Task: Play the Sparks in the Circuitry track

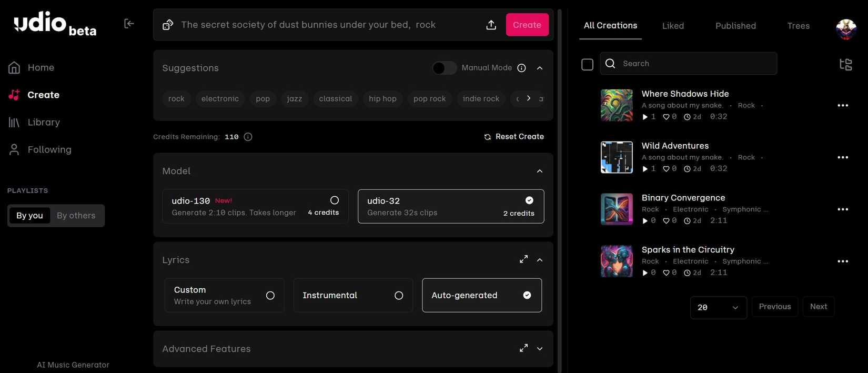Action: [x=645, y=273]
